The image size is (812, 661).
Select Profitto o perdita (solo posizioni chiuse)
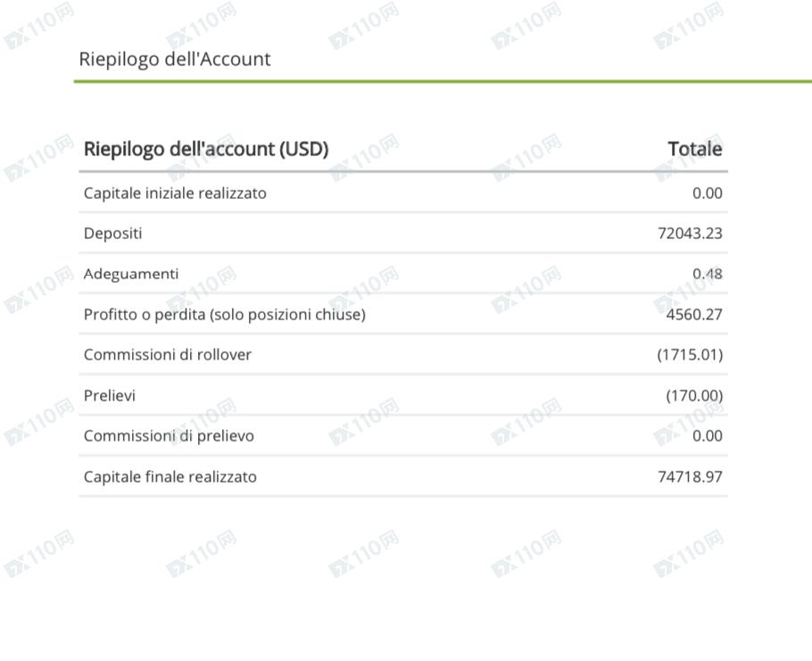225,315
